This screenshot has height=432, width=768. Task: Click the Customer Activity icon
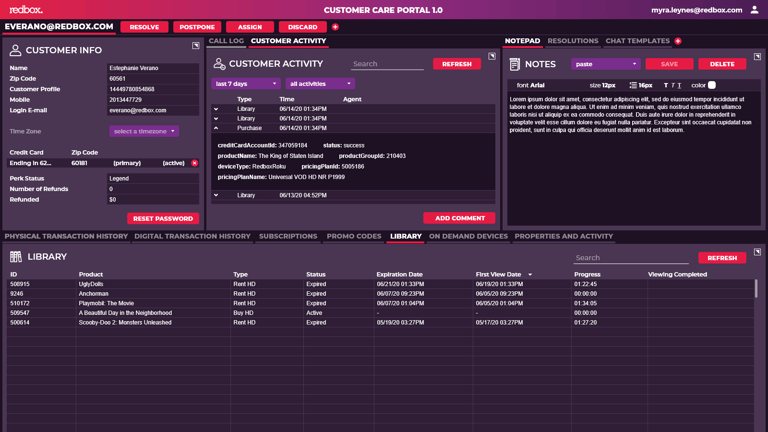point(219,64)
